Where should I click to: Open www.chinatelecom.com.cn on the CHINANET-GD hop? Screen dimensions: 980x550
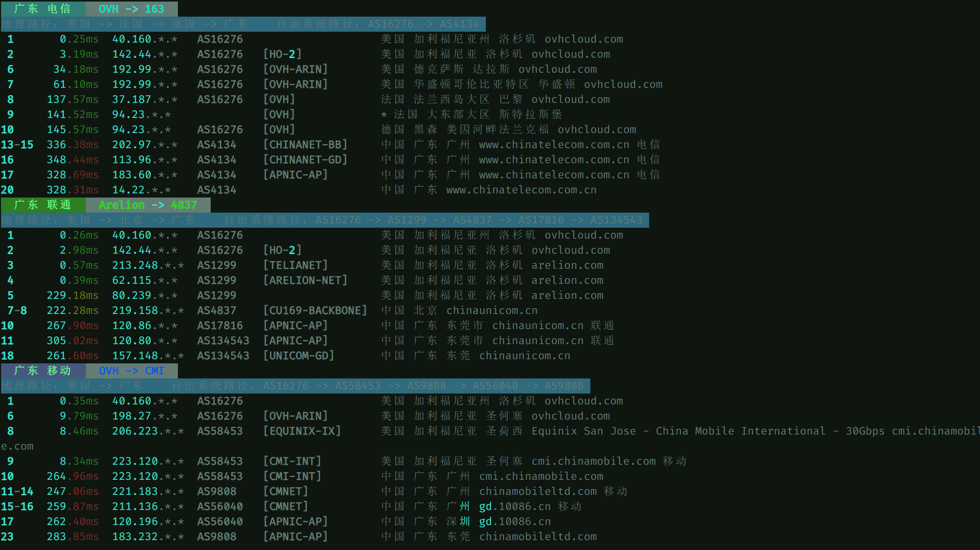[554, 160]
